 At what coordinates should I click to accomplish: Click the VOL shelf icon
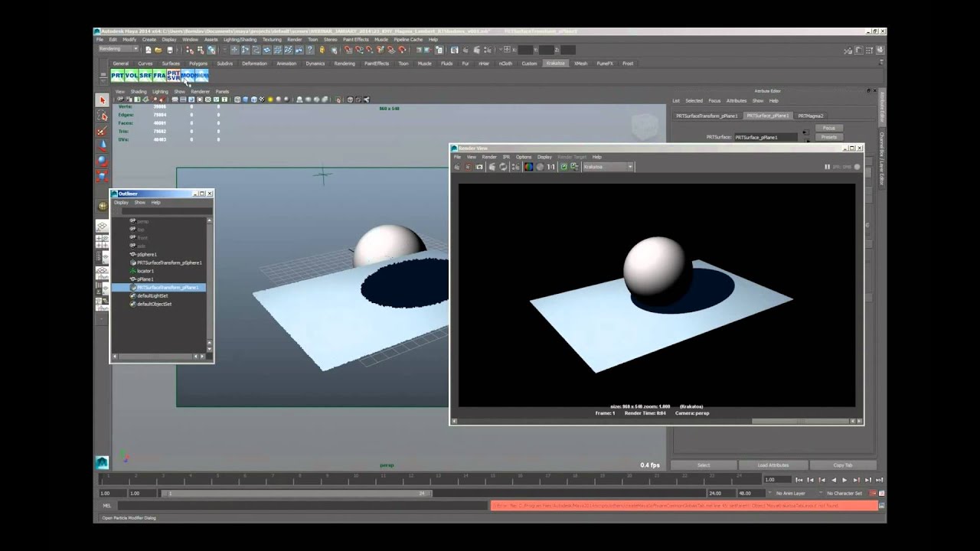click(x=132, y=76)
